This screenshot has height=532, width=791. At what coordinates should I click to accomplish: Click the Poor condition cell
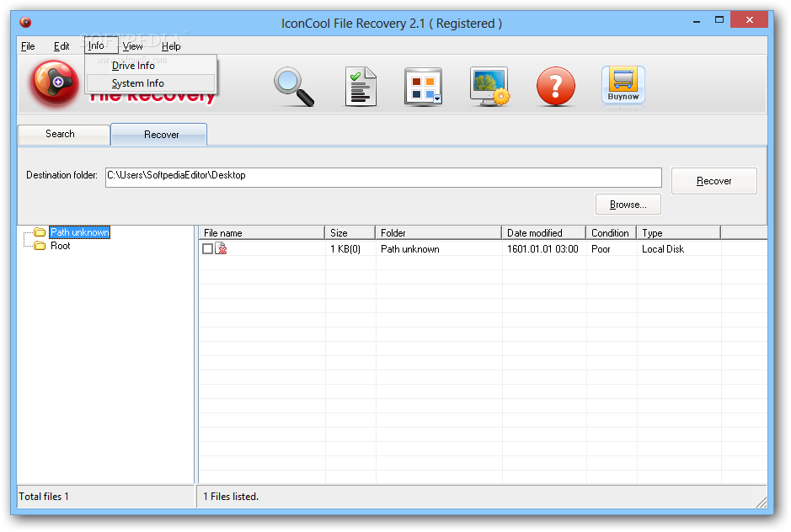pyautogui.click(x=601, y=249)
